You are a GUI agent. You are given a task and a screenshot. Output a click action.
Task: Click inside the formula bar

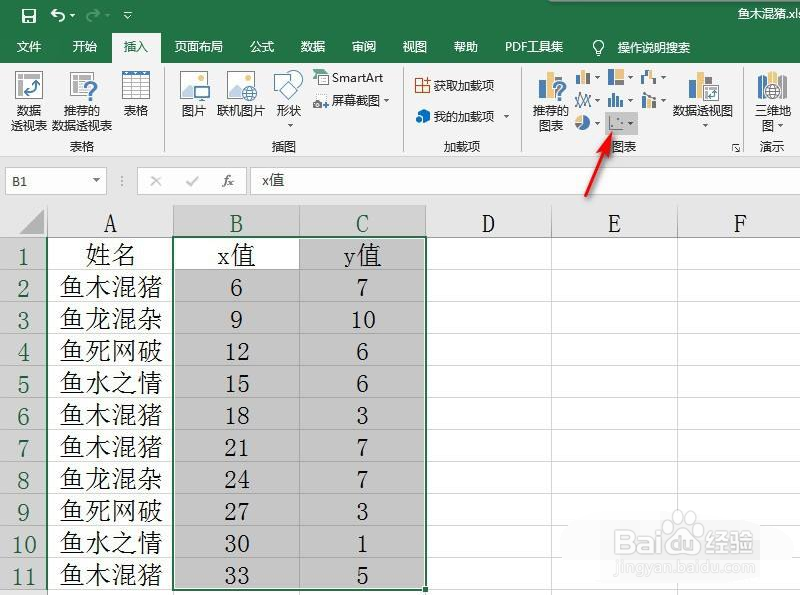(400, 181)
